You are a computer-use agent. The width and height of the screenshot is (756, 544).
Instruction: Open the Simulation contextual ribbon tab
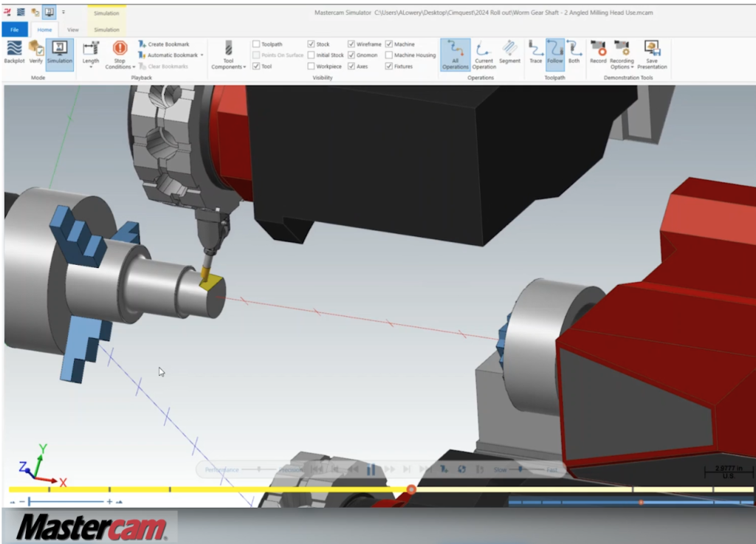tap(106, 30)
